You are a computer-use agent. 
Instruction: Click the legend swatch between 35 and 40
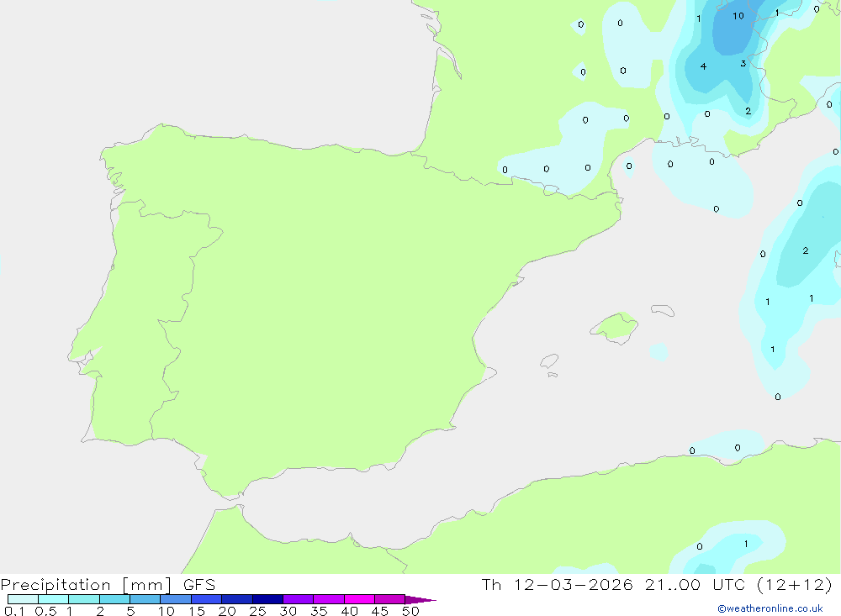point(328,599)
